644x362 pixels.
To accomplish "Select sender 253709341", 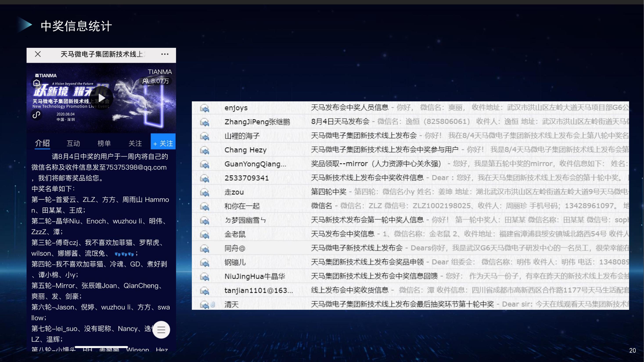I will 246,178.
